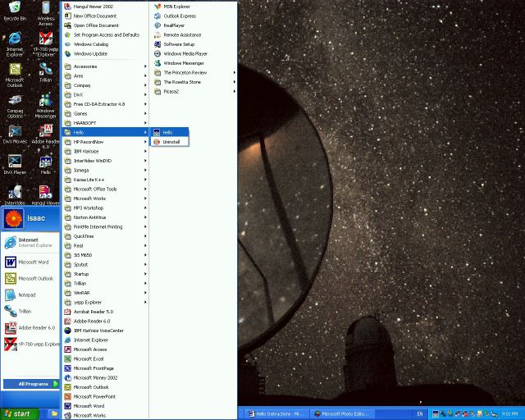The height and width of the screenshot is (420, 525).
Task: Open DivX Movies desktop icon
Action: point(15,135)
